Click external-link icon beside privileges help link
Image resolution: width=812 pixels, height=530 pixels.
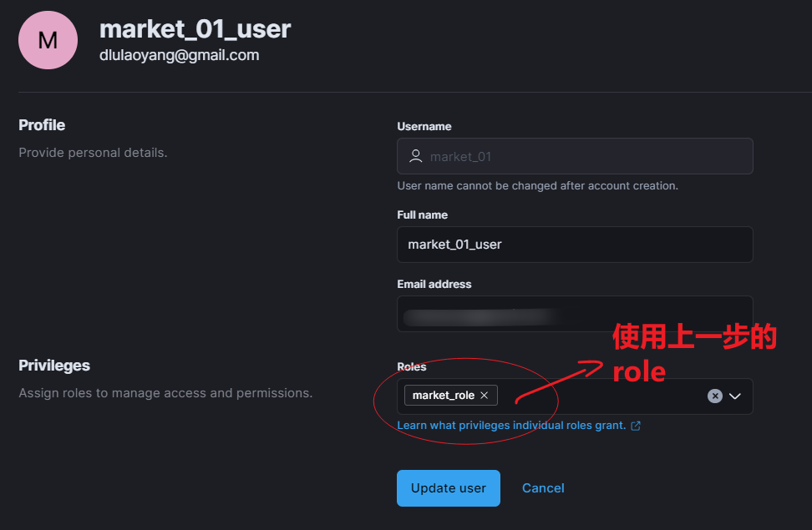[x=636, y=426]
